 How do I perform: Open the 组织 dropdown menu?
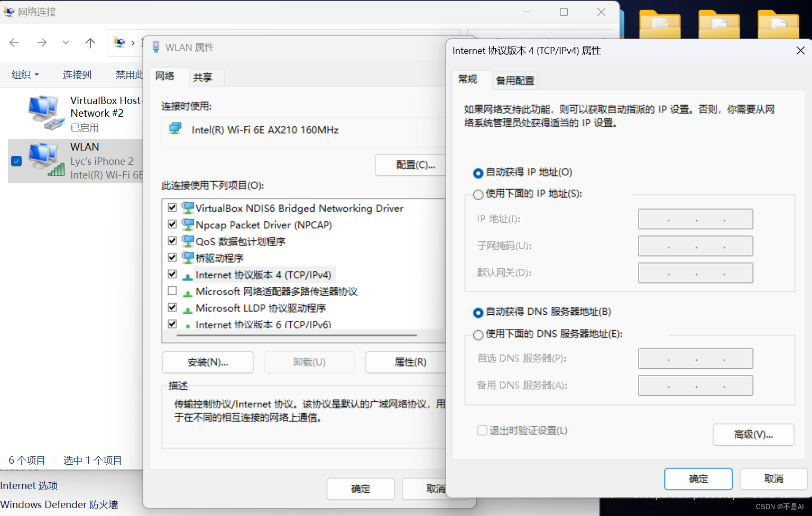(25, 75)
